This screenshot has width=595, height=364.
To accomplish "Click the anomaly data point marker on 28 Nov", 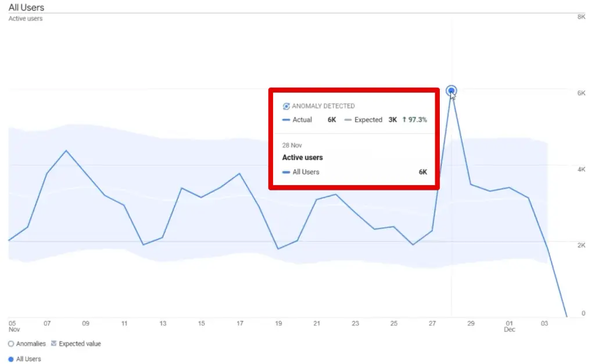I will pos(451,91).
